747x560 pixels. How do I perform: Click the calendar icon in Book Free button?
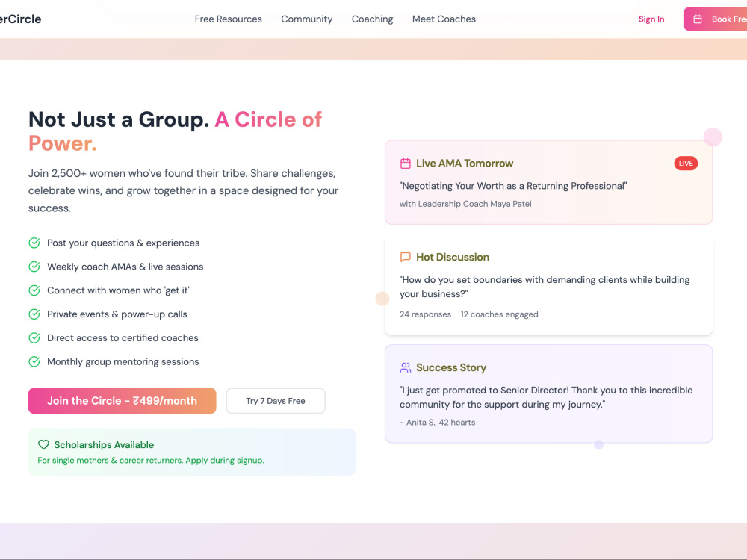pos(698,19)
